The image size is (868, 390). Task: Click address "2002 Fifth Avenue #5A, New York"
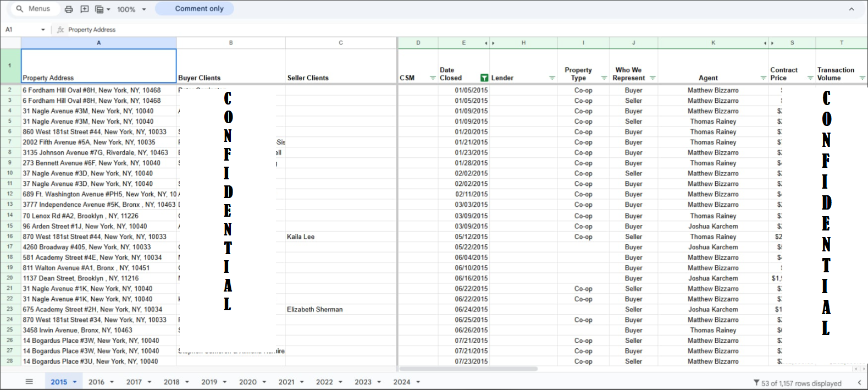89,142
